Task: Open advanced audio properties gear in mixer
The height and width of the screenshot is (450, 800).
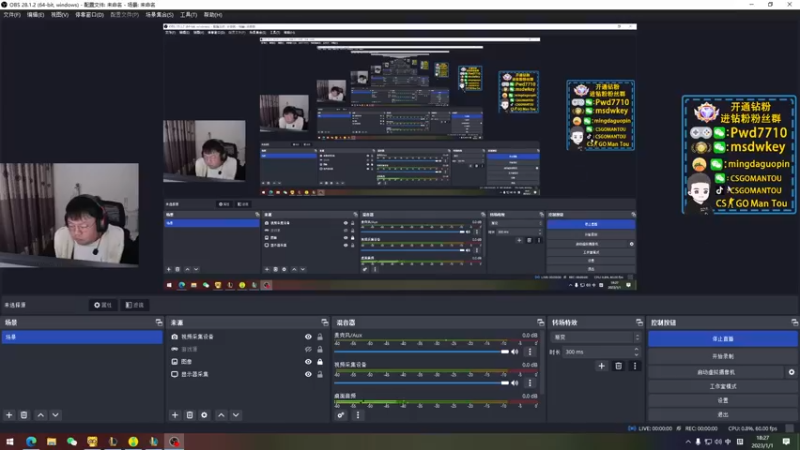Action: coord(341,415)
